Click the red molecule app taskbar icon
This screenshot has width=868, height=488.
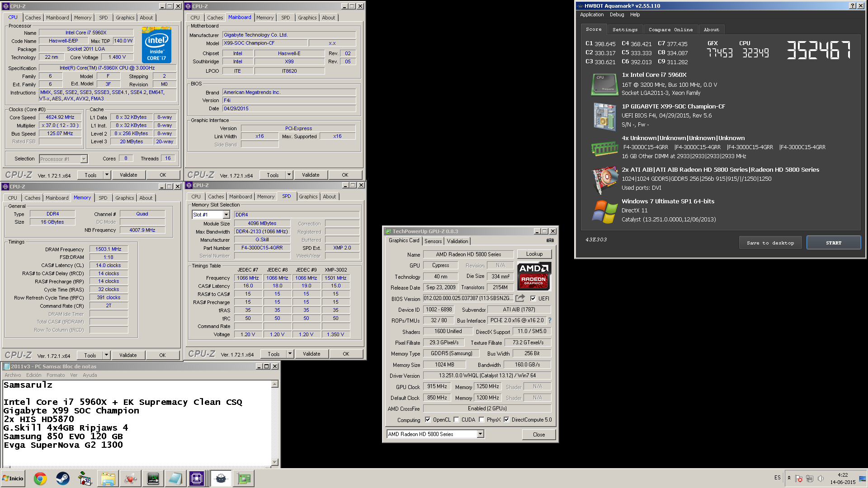coord(130,479)
